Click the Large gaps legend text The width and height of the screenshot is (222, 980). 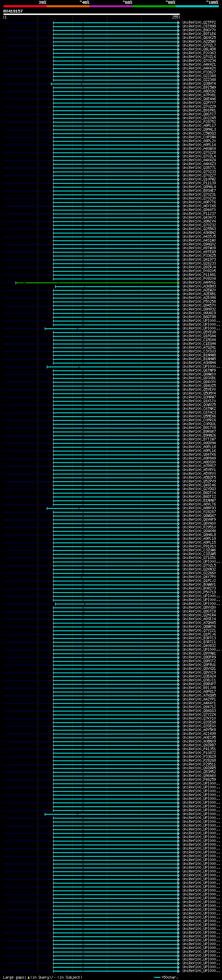click(43, 977)
